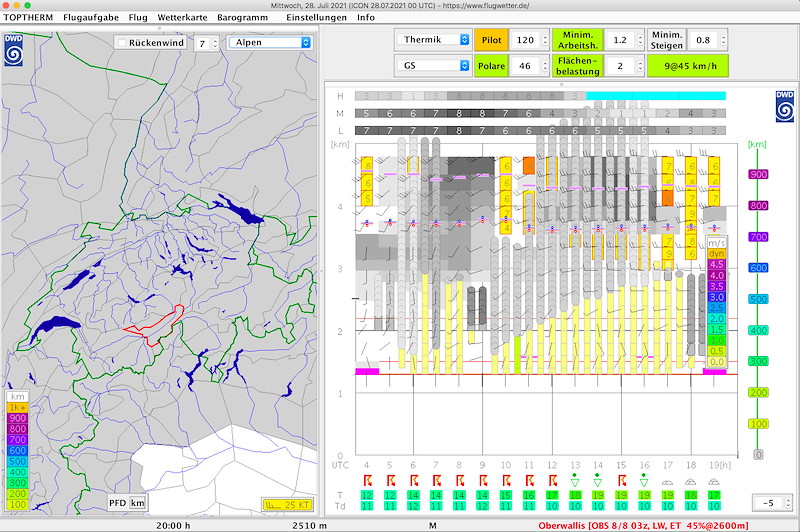Select the 1k+ swatch in map legend
This screenshot has height=532, width=800.
(17, 407)
